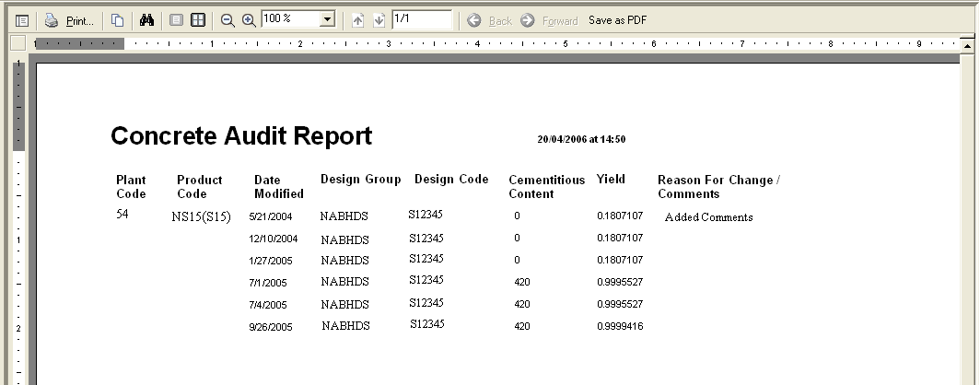The image size is (980, 385).
Task: Click the copy pages icon
Action: point(117,19)
